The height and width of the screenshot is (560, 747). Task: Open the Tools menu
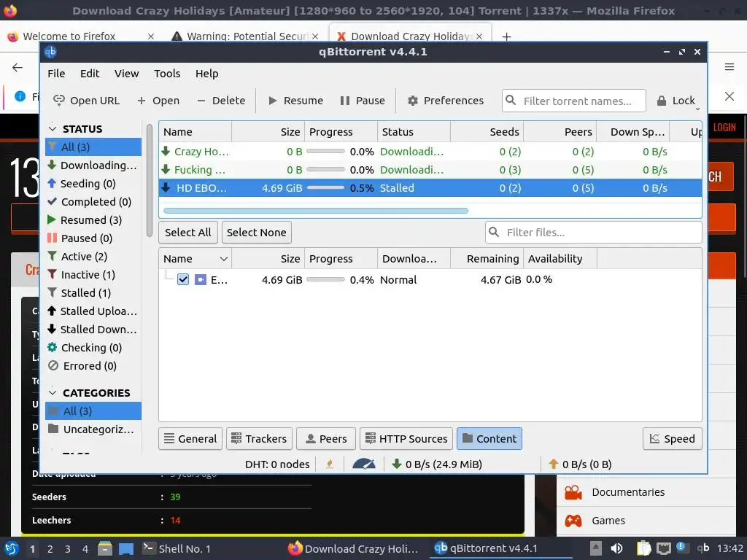tap(167, 74)
